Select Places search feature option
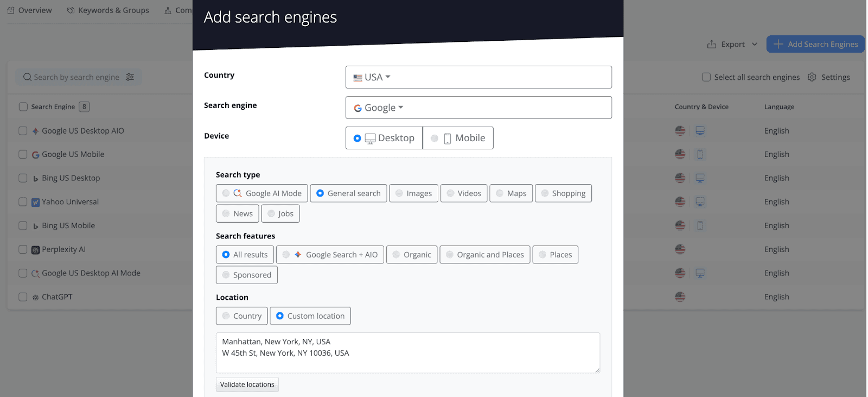This screenshot has width=868, height=397. (x=556, y=255)
